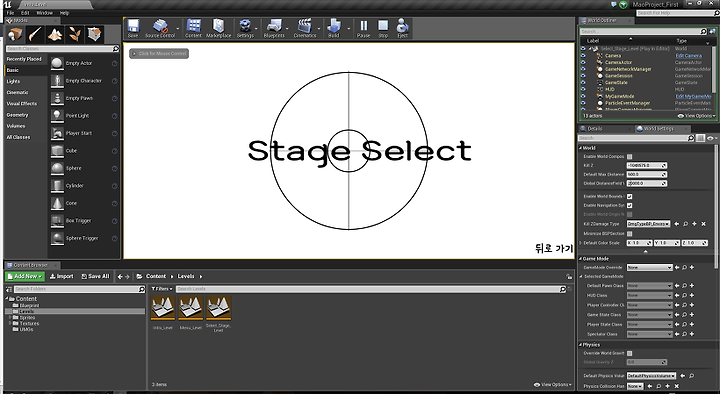Navigate forward in Content Browser history
The width and height of the screenshot is (720, 394).
pyautogui.click(x=127, y=276)
